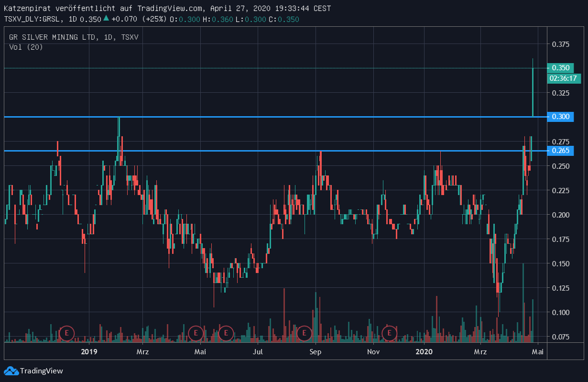The image size is (588, 382).
Task: Open the earnings marker between Mai and Jul
Action: click(226, 332)
